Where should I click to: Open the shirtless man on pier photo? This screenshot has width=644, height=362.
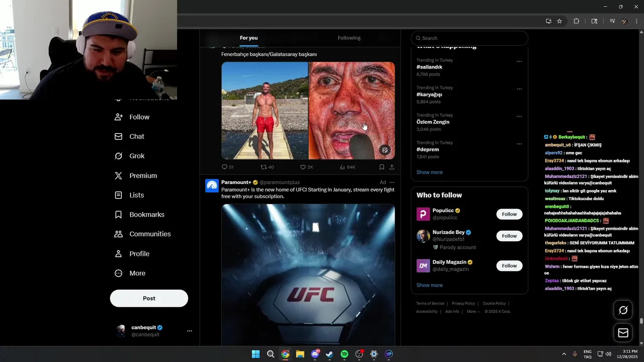tap(265, 111)
